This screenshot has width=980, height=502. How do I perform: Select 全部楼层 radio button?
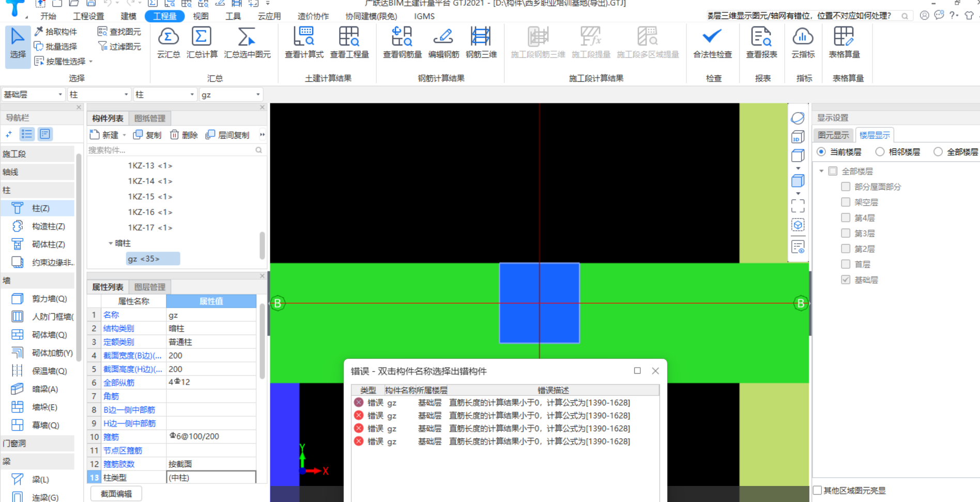coord(938,152)
